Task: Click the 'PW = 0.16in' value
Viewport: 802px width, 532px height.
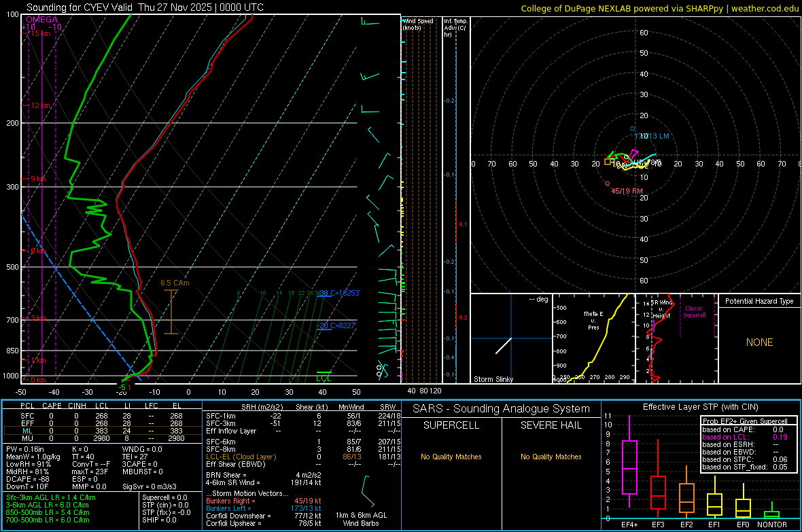Action: (25, 449)
